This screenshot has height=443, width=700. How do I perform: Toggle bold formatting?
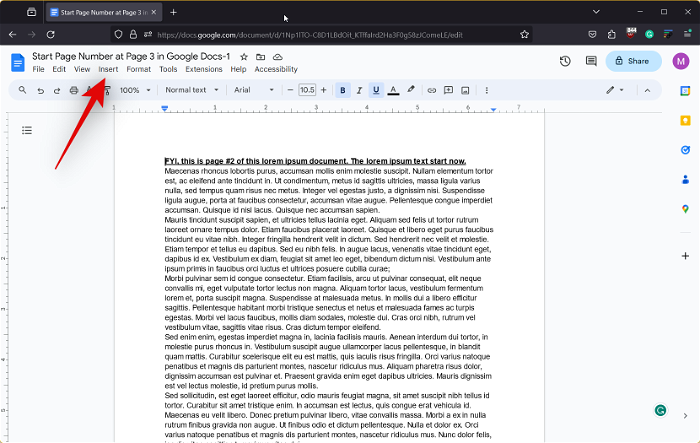(342, 90)
